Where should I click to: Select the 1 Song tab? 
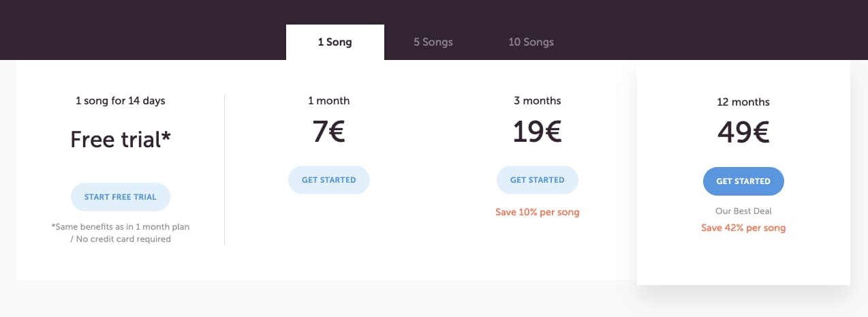click(335, 42)
